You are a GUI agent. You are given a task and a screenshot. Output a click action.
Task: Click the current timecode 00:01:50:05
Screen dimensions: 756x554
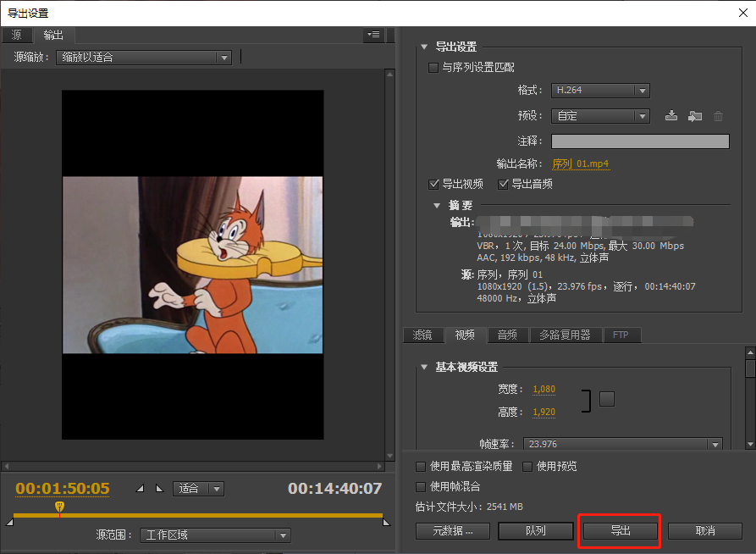tap(63, 489)
